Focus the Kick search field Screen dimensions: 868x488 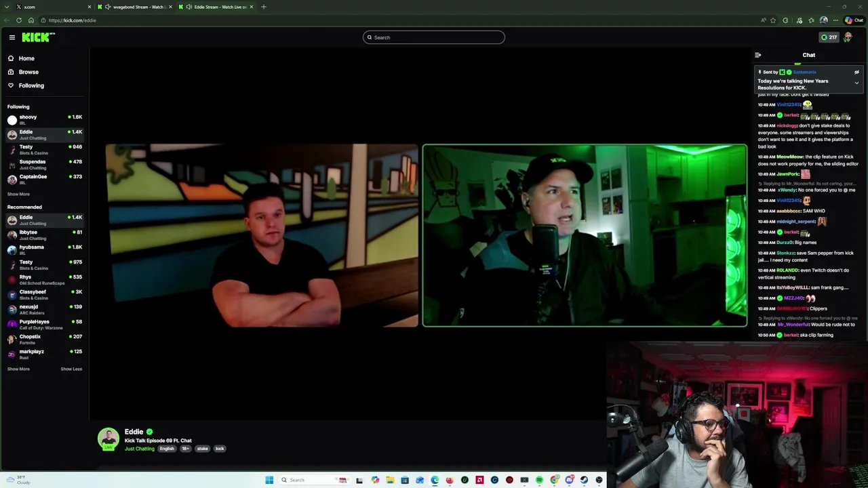434,37
